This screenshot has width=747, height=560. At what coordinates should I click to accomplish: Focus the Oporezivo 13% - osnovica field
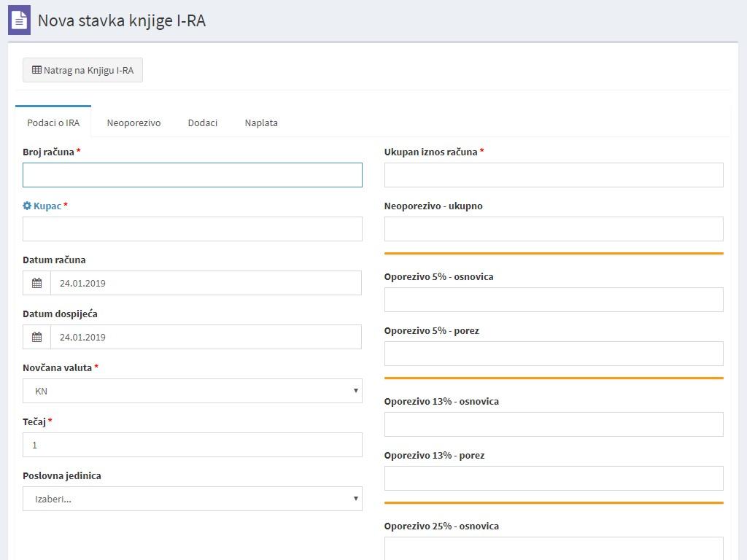[554, 424]
